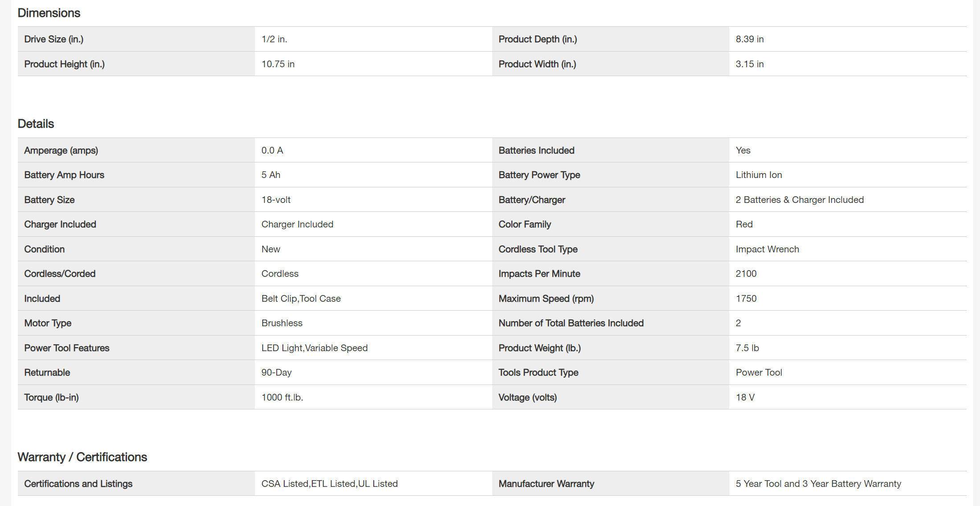This screenshot has width=980, height=506.
Task: Click the 10.75 in product height value
Action: 278,64
